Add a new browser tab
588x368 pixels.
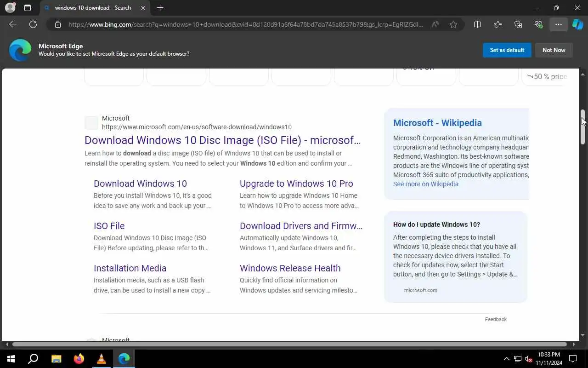[x=160, y=8]
